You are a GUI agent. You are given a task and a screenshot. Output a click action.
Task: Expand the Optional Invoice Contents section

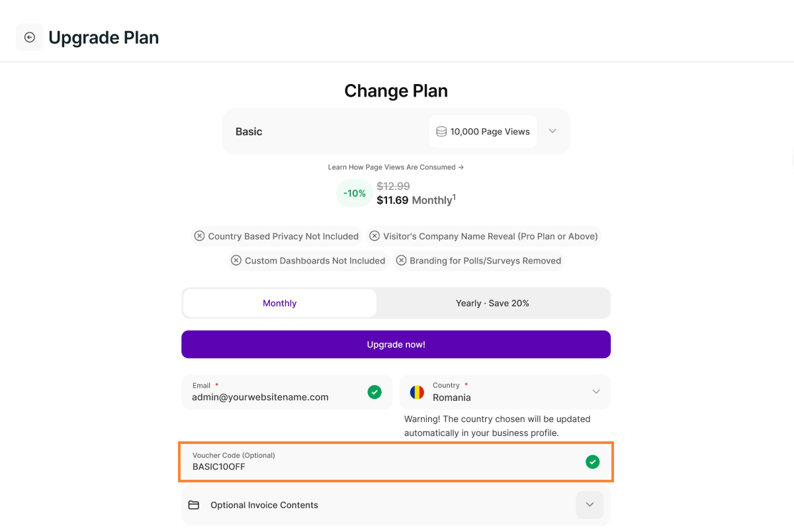click(590, 505)
